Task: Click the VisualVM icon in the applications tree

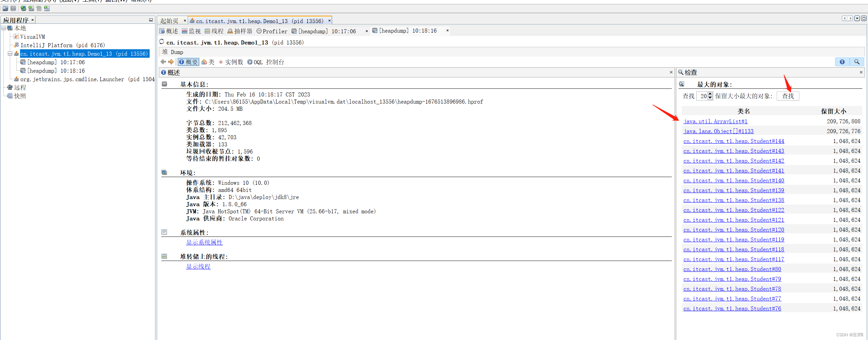Action: (x=16, y=36)
